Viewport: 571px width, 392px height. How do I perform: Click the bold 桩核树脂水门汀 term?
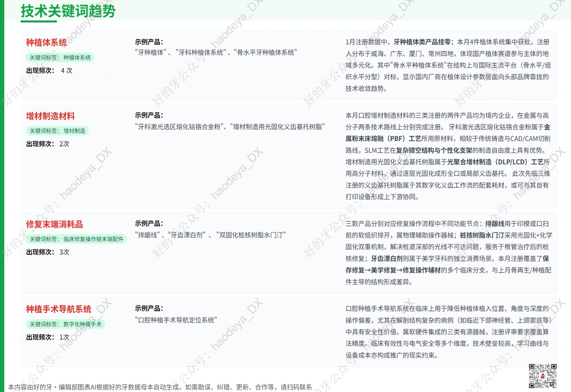pos(482,235)
